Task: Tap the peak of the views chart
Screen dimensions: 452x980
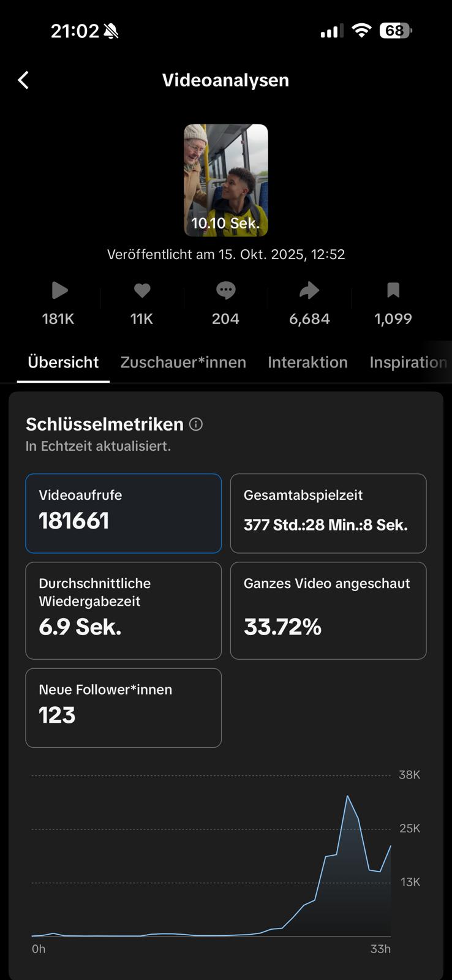Action: tap(347, 796)
